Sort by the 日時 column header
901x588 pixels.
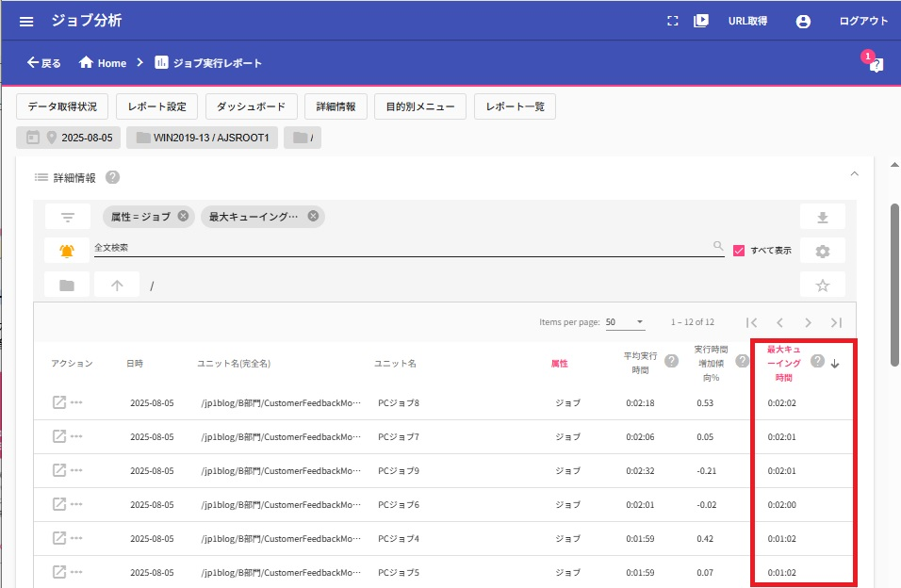click(x=135, y=364)
